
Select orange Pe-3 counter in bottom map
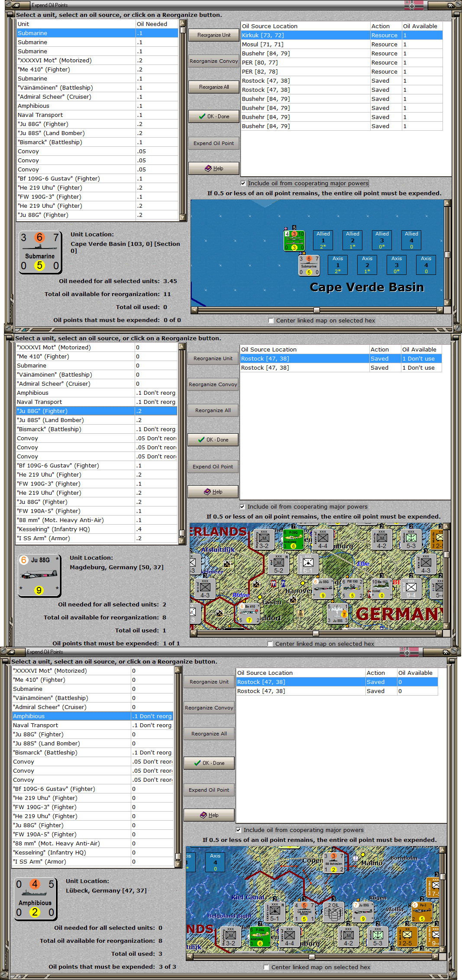(x=422, y=912)
